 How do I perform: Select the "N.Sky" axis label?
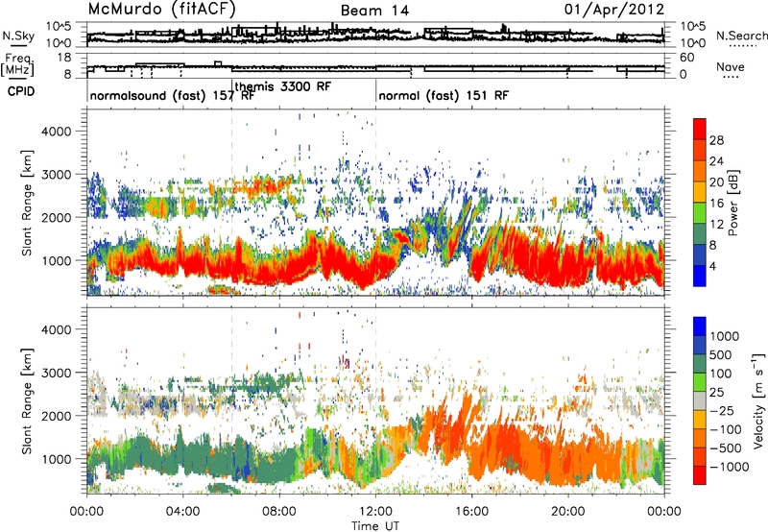pos(18,36)
